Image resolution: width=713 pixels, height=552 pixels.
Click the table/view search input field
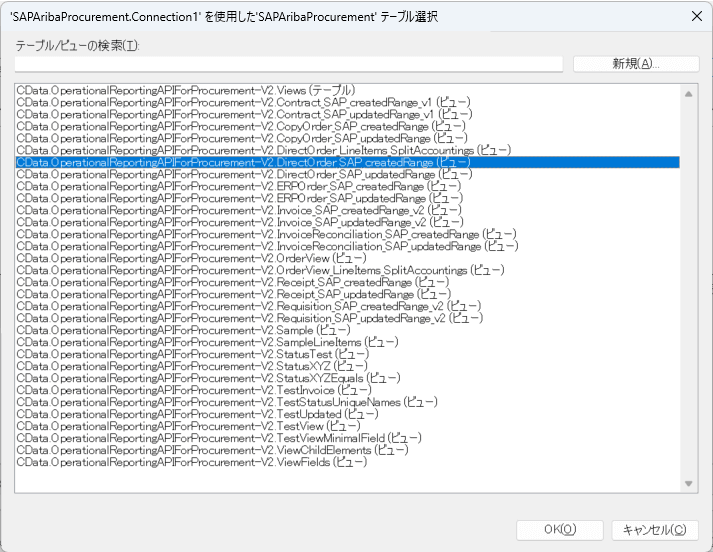(x=289, y=64)
